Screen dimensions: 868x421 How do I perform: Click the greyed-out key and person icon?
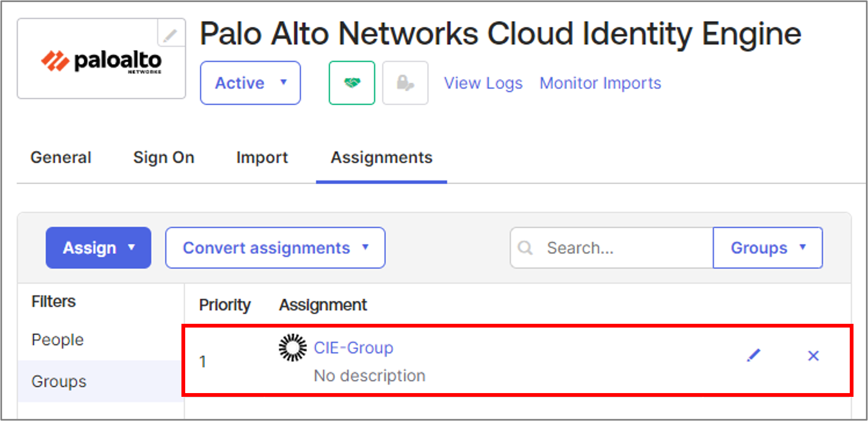[x=405, y=83]
